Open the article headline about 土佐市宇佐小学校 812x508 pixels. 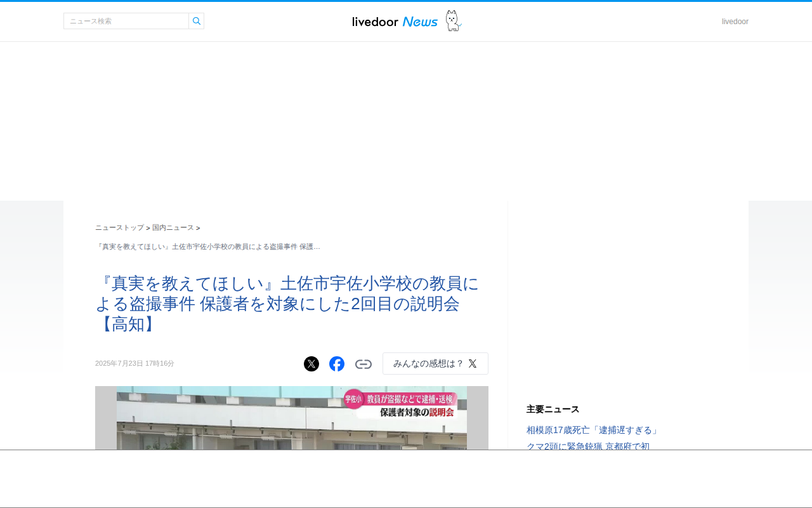coord(287,304)
